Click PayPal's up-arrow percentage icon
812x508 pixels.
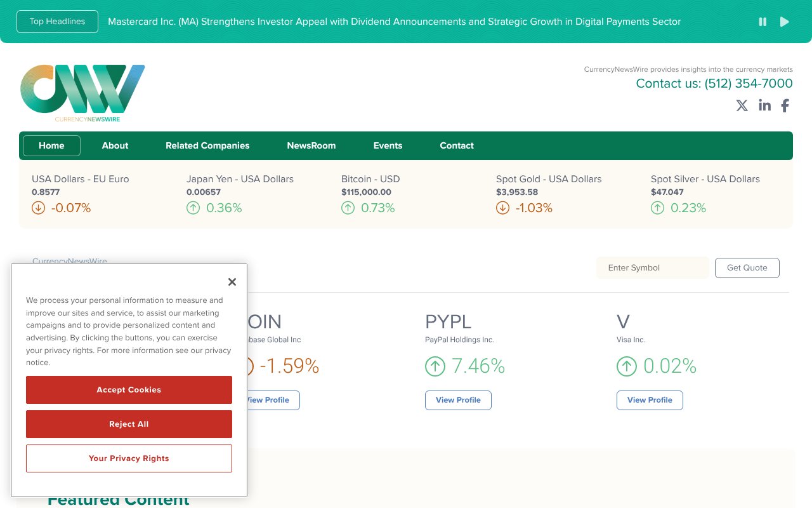tap(435, 366)
